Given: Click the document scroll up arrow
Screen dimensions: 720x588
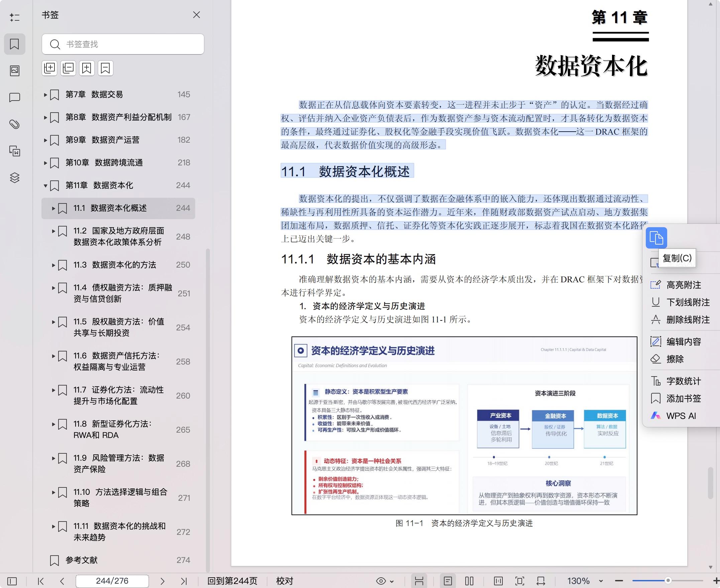Looking at the screenshot, I should pyautogui.click(x=711, y=4).
